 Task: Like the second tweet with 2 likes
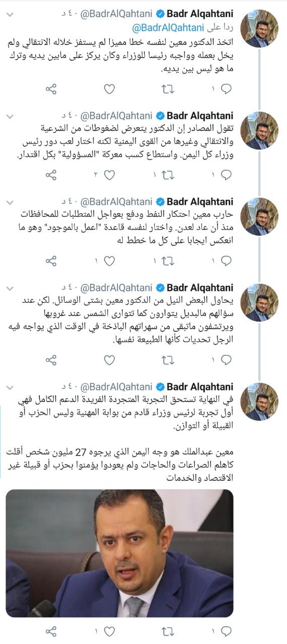(109, 175)
